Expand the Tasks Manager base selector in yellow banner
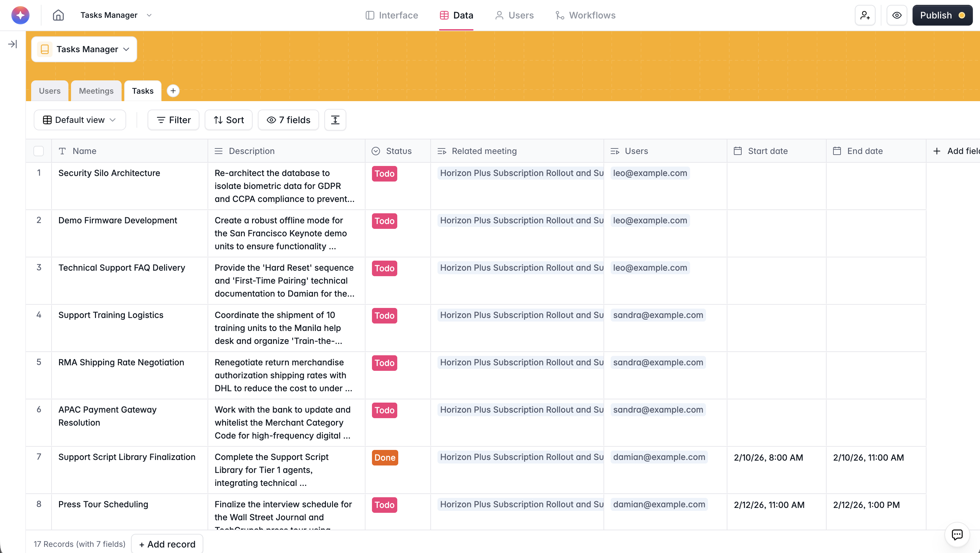Image resolution: width=980 pixels, height=553 pixels. point(84,49)
